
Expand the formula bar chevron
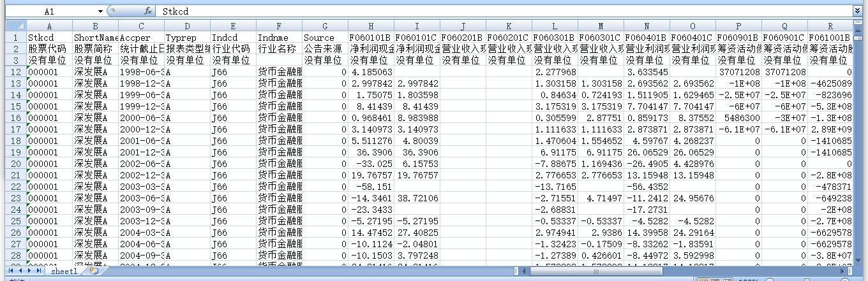(x=857, y=11)
